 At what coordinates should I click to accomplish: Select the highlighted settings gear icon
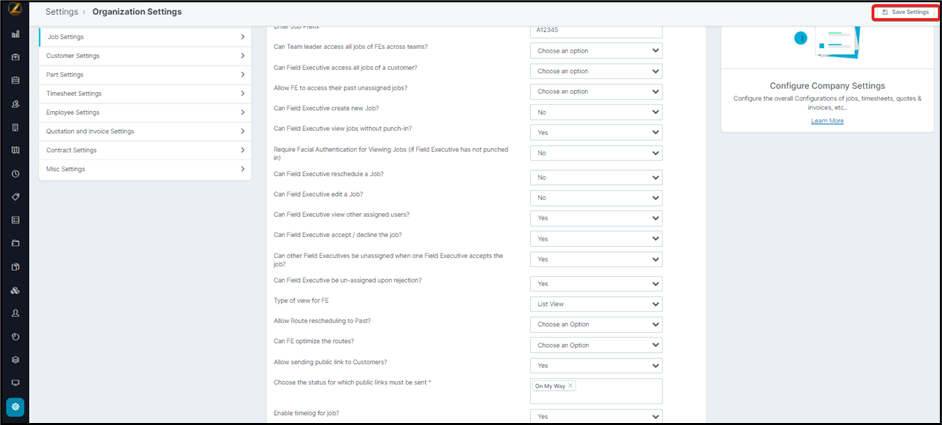15,407
